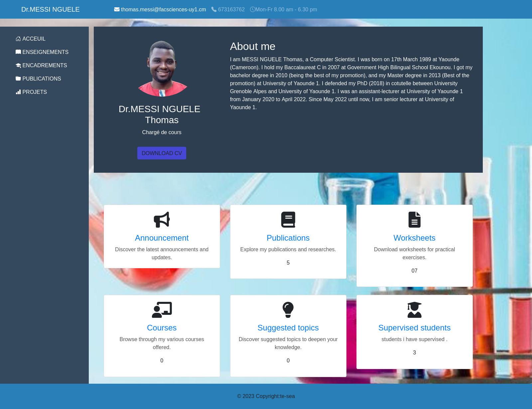This screenshot has width=532, height=409.
Task: Click the clock icon beside opening hours
Action: pyautogui.click(x=252, y=9)
